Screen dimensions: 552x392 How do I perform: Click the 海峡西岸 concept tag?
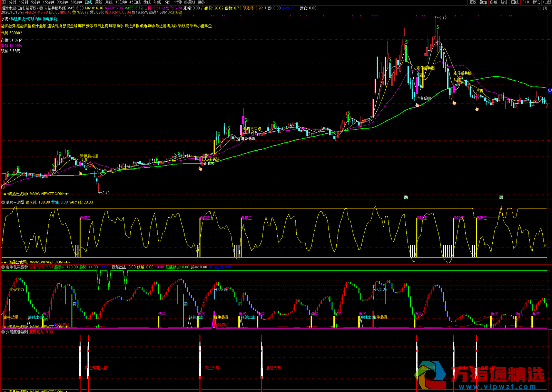(34, 19)
